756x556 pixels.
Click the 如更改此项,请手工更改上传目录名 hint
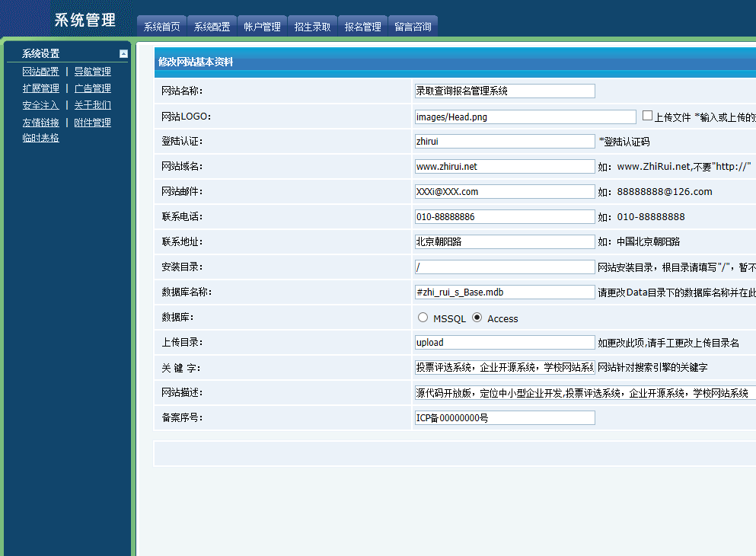tap(668, 343)
